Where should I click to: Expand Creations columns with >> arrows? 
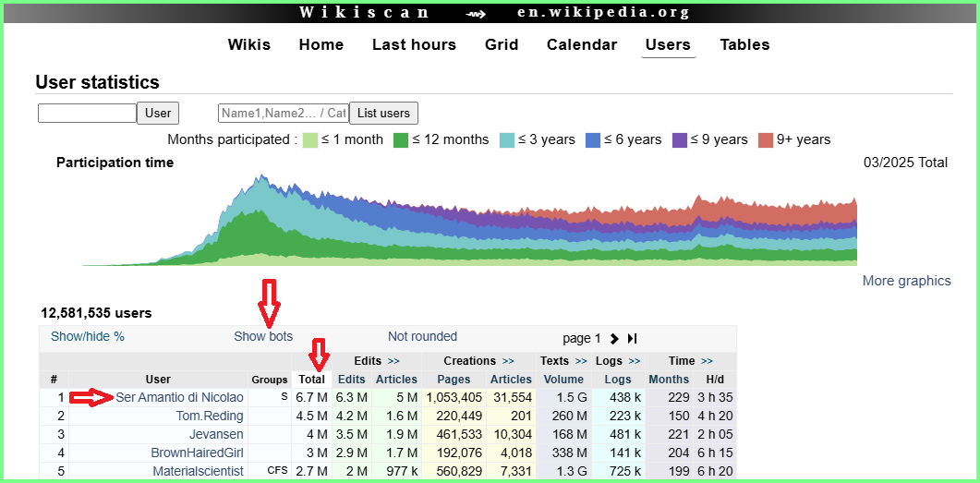[x=507, y=361]
